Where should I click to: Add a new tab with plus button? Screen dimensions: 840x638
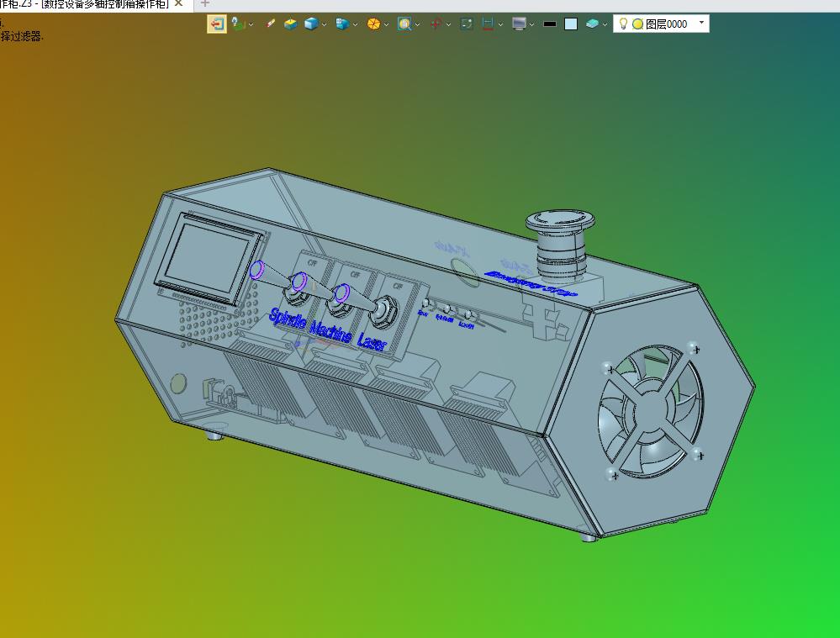pos(204,3)
